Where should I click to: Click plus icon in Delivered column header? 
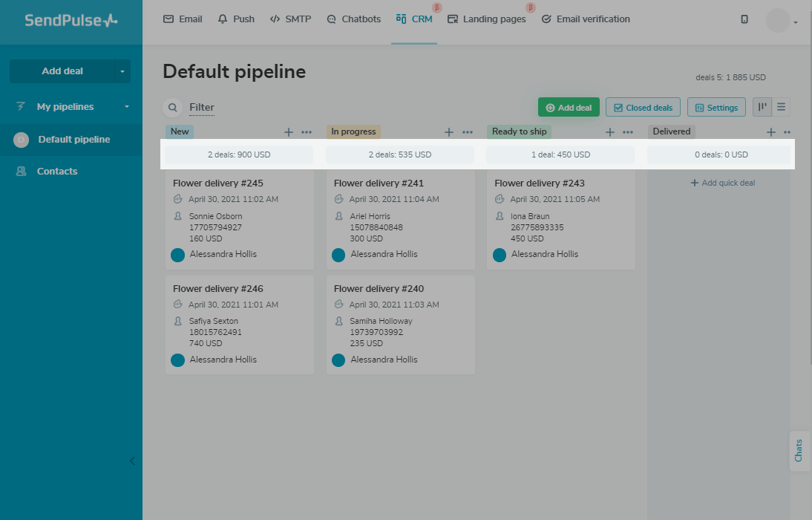coord(771,132)
